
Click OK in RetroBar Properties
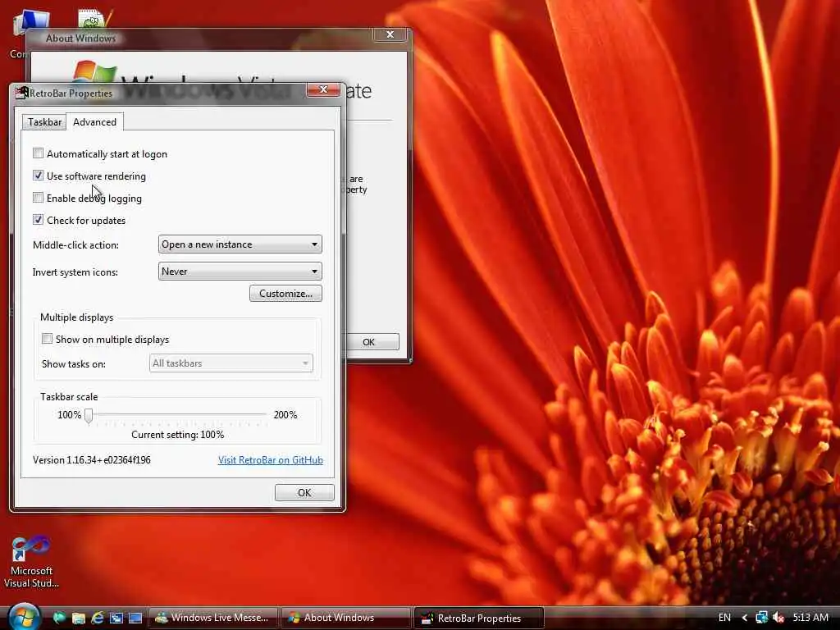pos(304,493)
